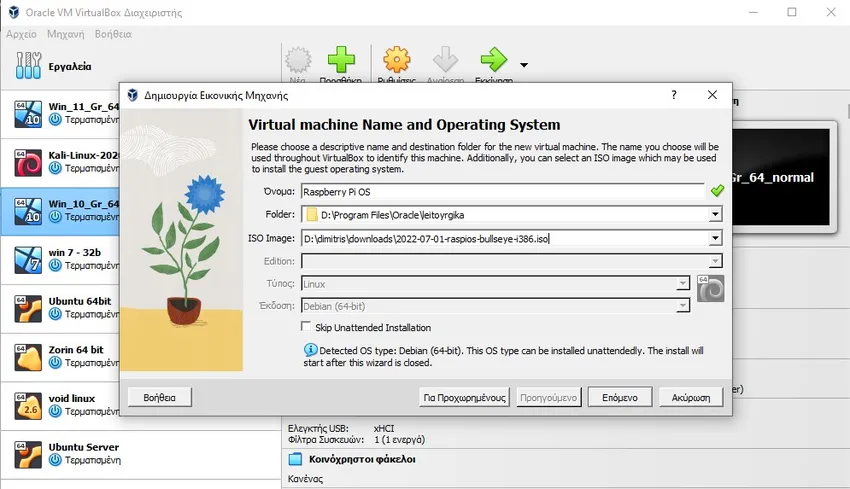Screen dimensions: 850x489
Task: Click the power state icon under Ubuntu Server
Action: tap(55, 460)
